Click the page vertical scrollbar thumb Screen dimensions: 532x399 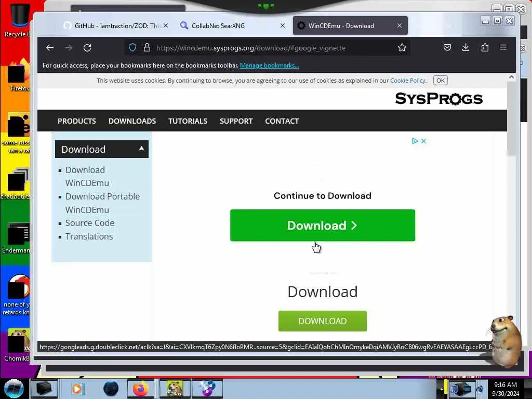point(511,119)
